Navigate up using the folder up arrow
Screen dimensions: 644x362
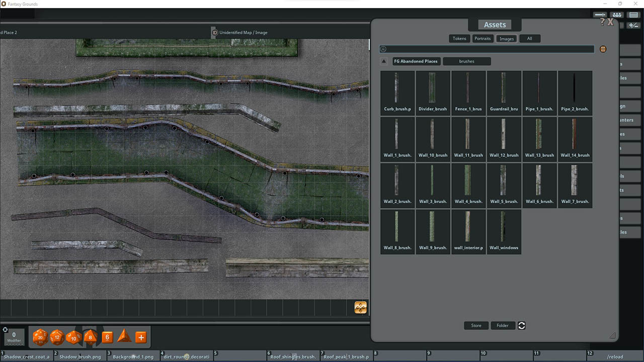point(383,61)
